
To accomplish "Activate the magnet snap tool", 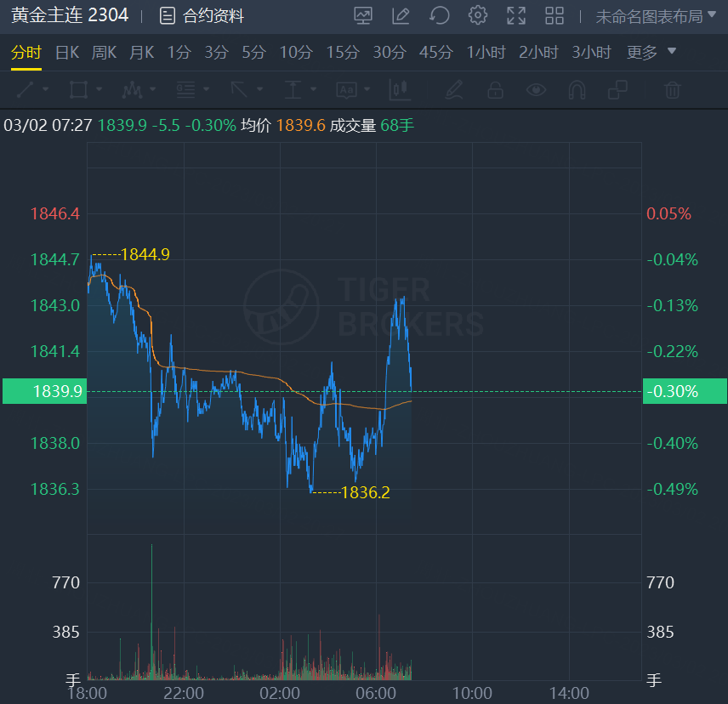I will coord(577,89).
